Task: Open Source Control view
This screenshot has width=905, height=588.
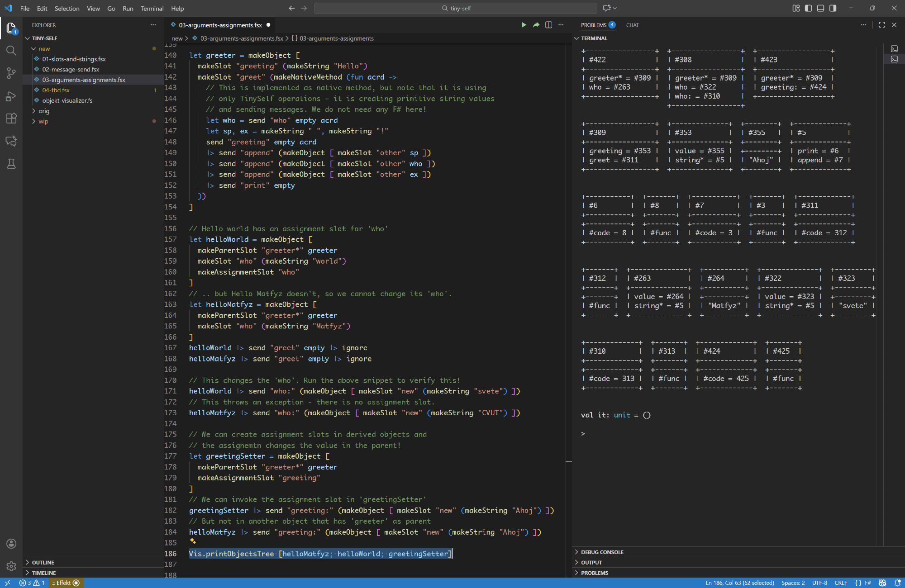Action: [x=11, y=73]
